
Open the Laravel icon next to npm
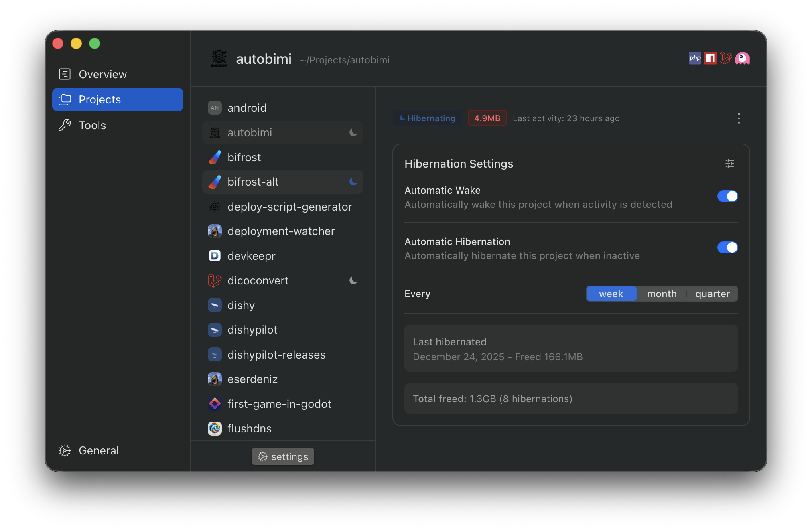726,58
